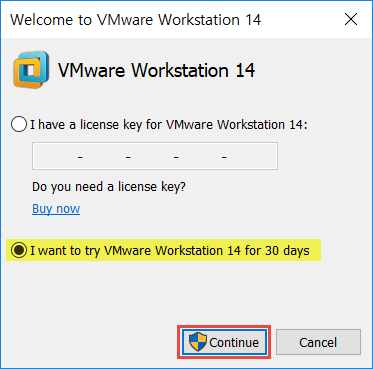Click the UAC shield icon on Continue

click(198, 342)
